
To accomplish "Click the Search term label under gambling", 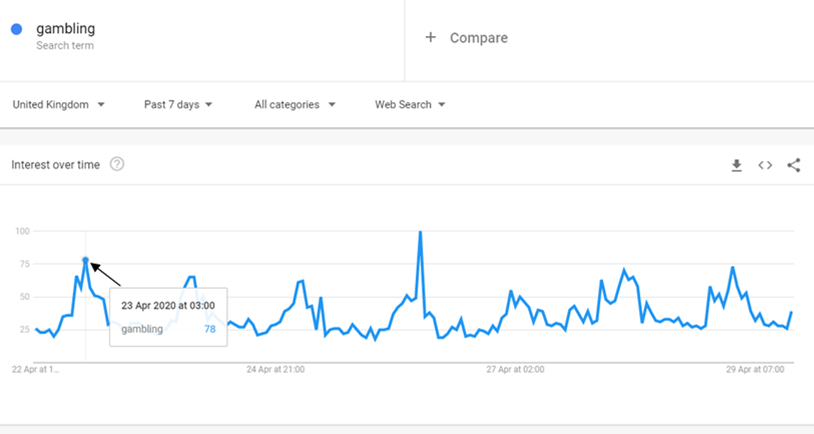I will pos(65,46).
